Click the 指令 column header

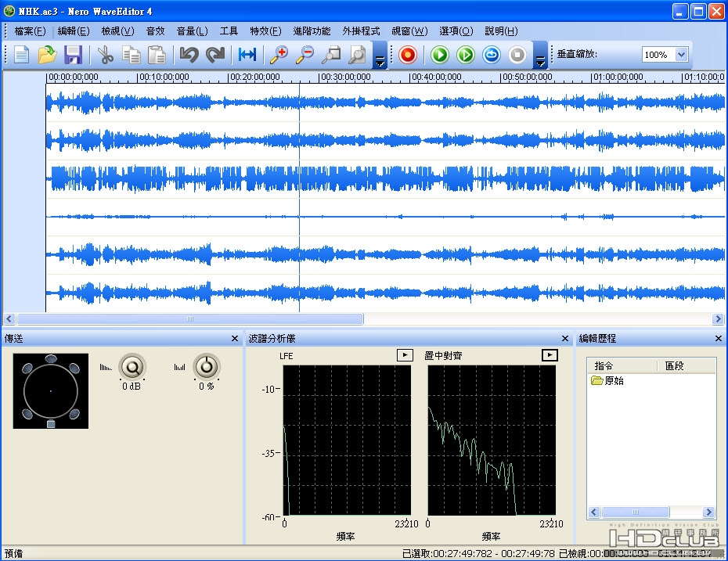pos(622,365)
